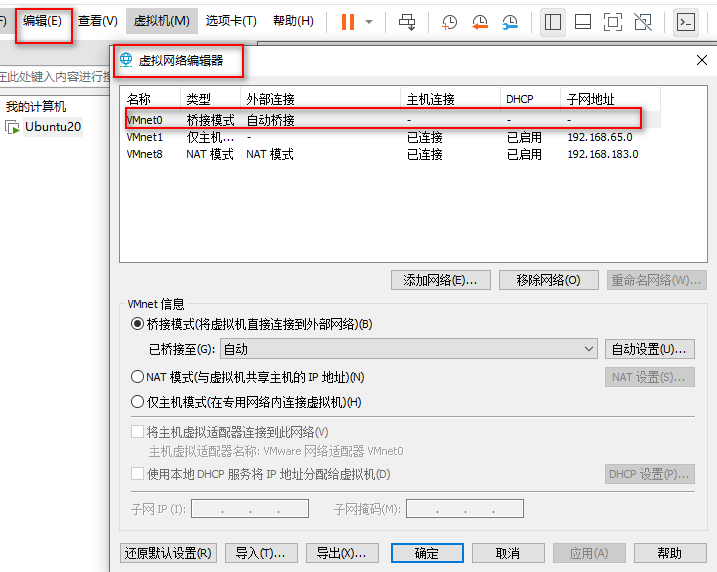Click the 还原默认设置(R) button
717x572 pixels.
[168, 553]
